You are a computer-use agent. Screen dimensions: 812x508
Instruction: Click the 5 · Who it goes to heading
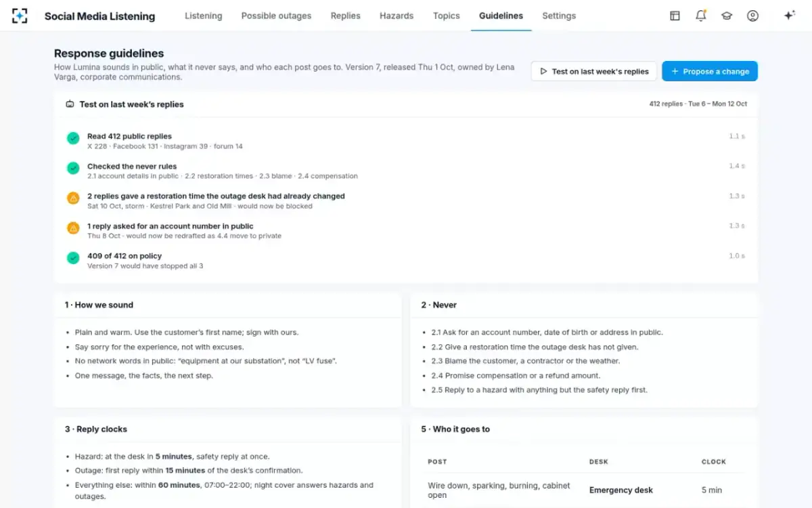click(x=455, y=429)
